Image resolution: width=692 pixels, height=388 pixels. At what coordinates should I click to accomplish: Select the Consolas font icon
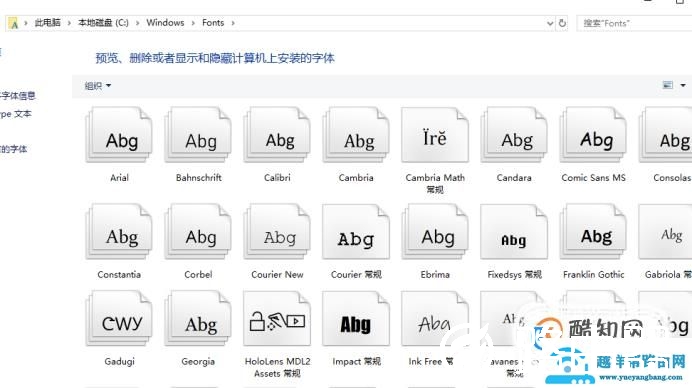point(666,135)
